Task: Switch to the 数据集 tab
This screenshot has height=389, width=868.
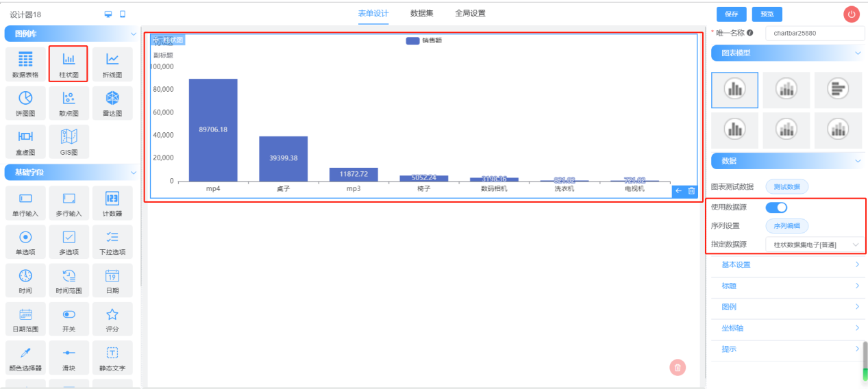Action: [x=422, y=14]
